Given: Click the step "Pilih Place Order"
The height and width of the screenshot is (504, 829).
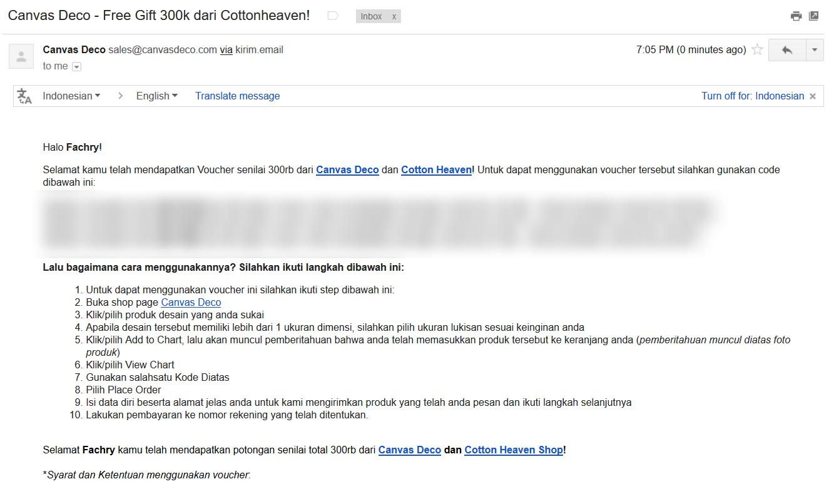Looking at the screenshot, I should [123, 390].
